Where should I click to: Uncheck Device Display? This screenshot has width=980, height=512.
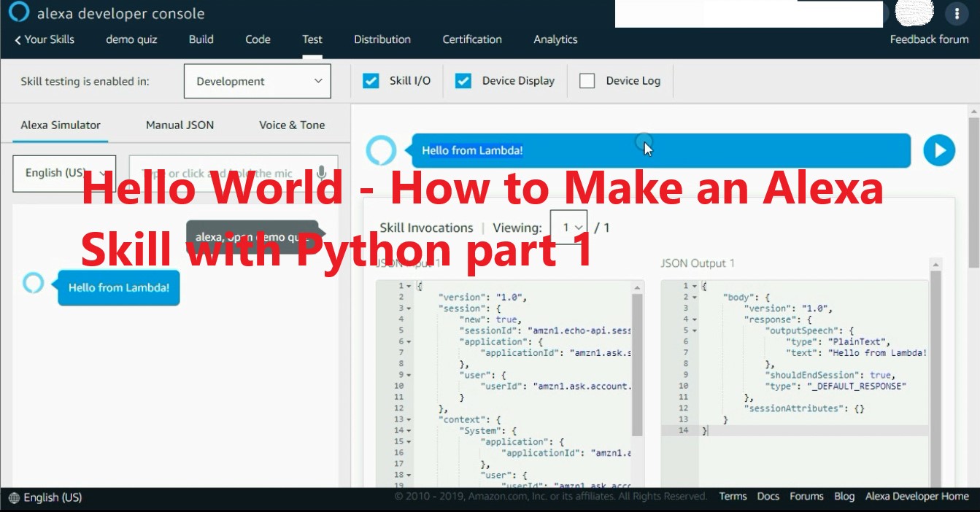click(463, 80)
